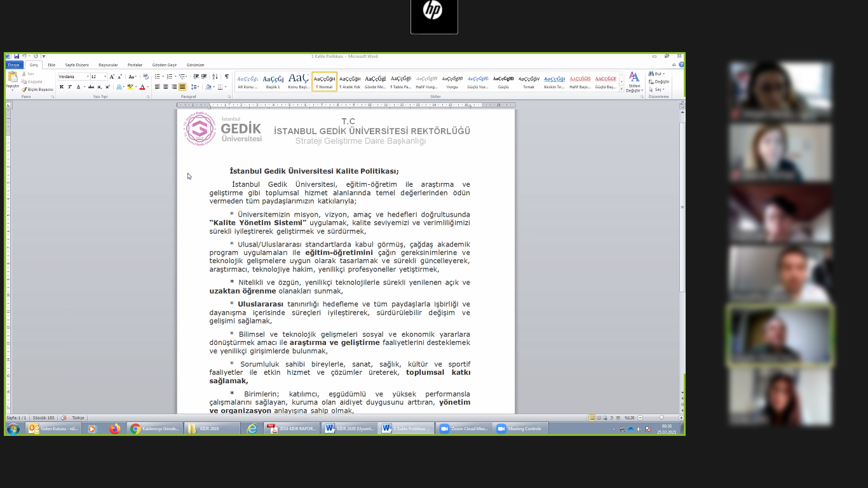
Task: Open Google Chrome taskbar item
Action: click(155, 429)
